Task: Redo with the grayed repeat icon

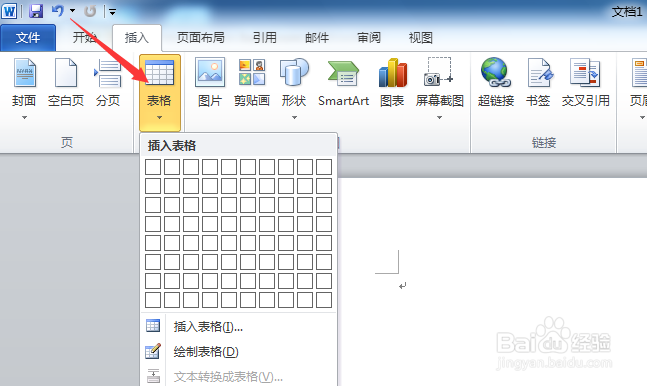Action: (90, 11)
